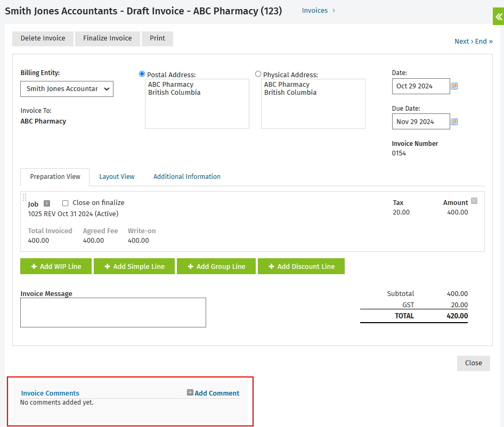
Task: Open the Invoice Comments heading link
Action: [x=50, y=393]
